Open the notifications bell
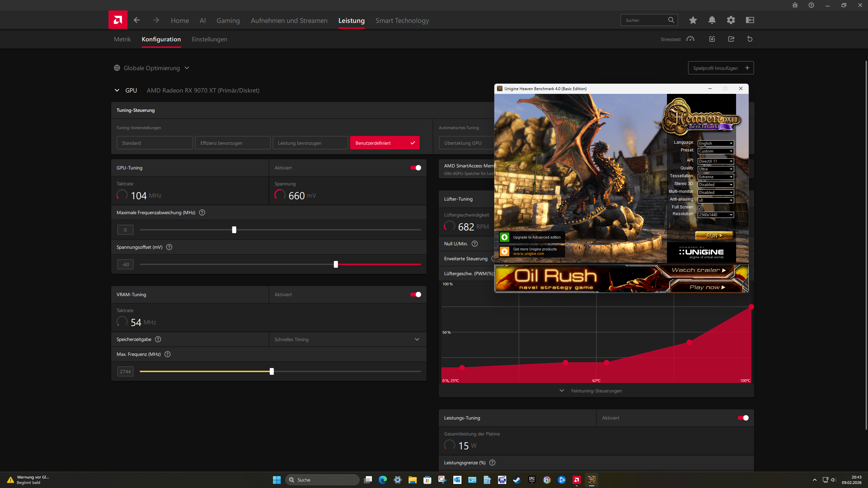868x488 pixels. (x=712, y=20)
